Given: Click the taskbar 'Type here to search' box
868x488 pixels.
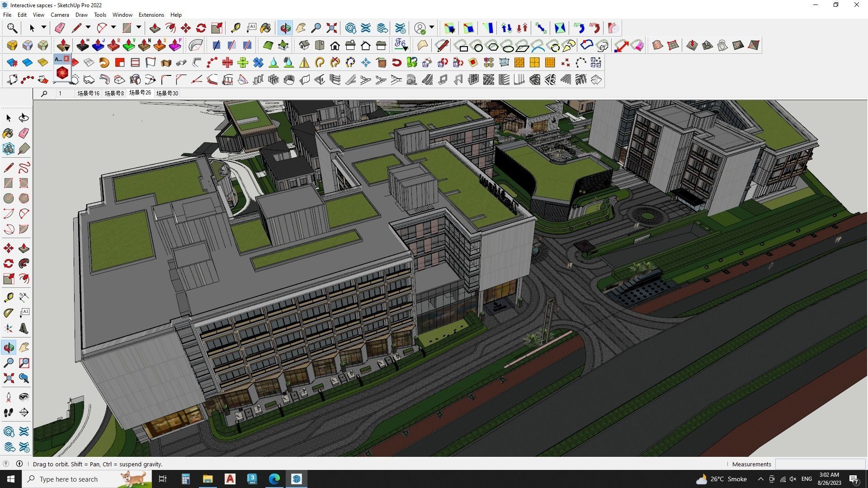Looking at the screenshot, I should (87, 479).
